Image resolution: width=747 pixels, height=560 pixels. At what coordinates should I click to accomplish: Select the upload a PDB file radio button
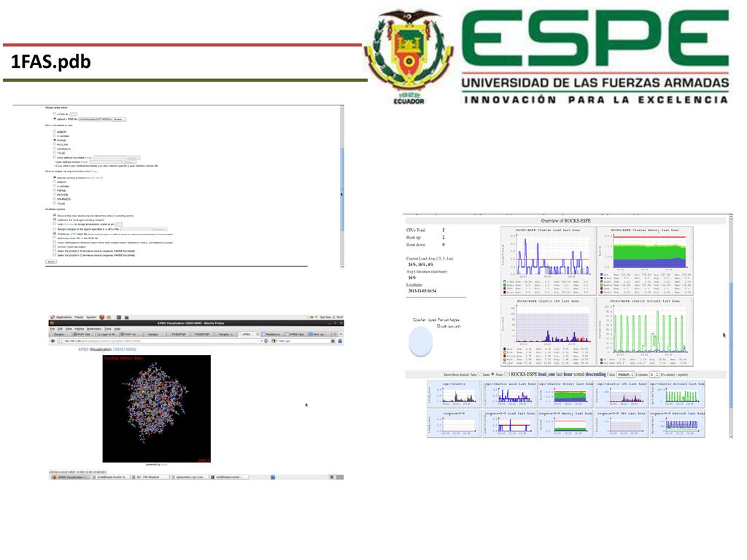(x=54, y=119)
